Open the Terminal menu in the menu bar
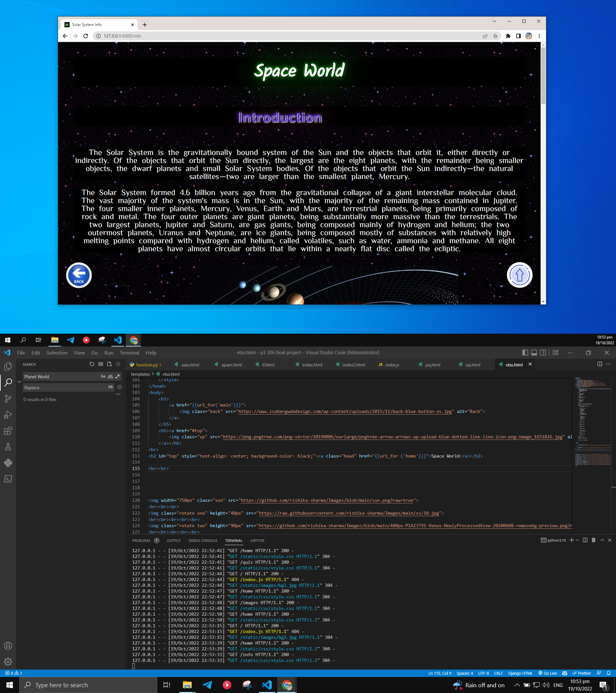Image resolution: width=616 pixels, height=693 pixels. click(x=129, y=353)
